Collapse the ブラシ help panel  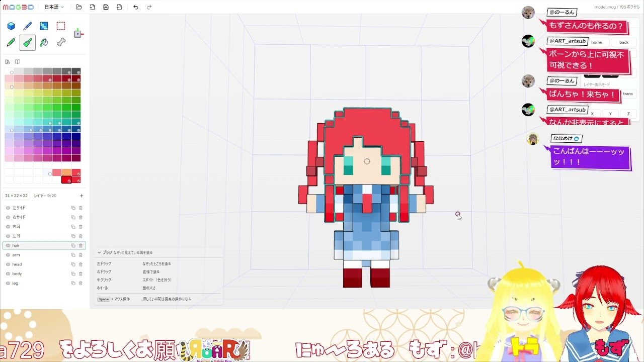click(99, 252)
